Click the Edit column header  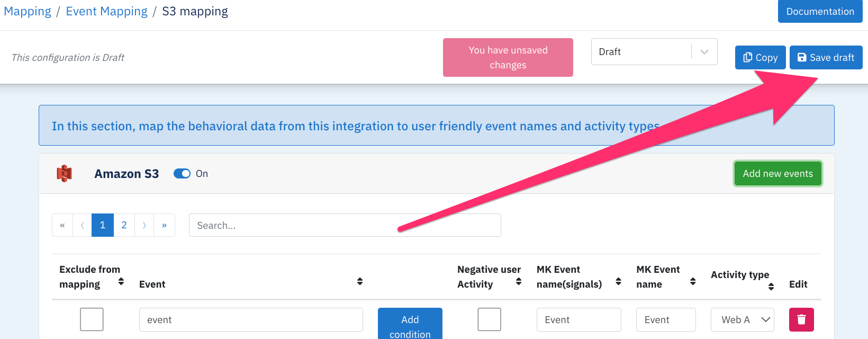click(798, 284)
